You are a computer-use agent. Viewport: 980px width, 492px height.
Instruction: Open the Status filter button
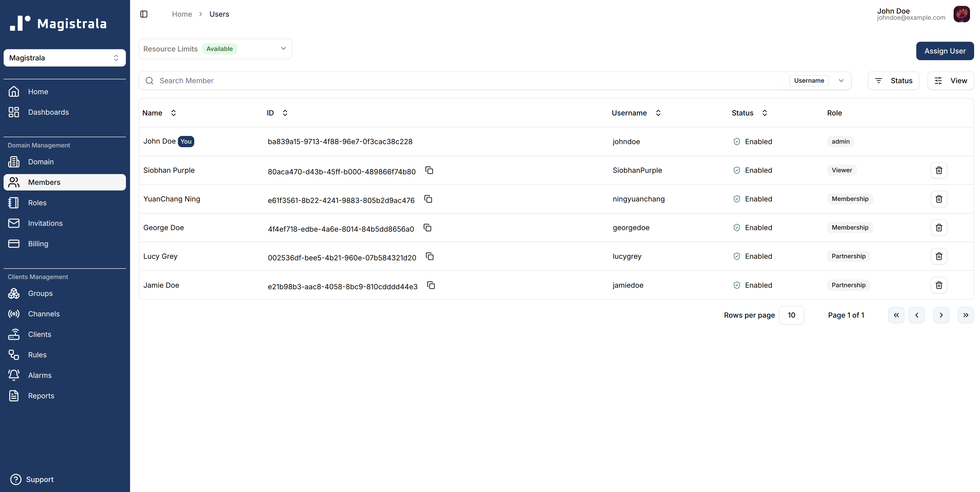tap(893, 81)
